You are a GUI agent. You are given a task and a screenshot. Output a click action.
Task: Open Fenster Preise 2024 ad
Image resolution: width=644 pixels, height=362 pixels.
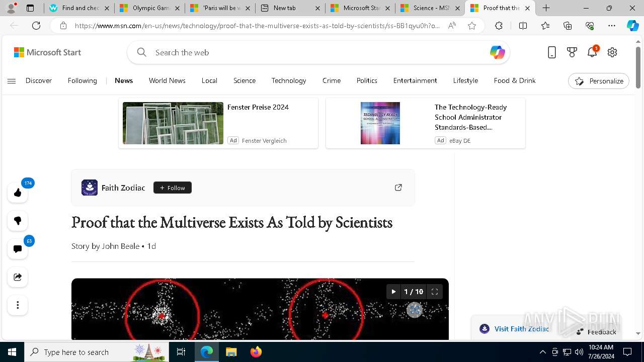[218, 123]
